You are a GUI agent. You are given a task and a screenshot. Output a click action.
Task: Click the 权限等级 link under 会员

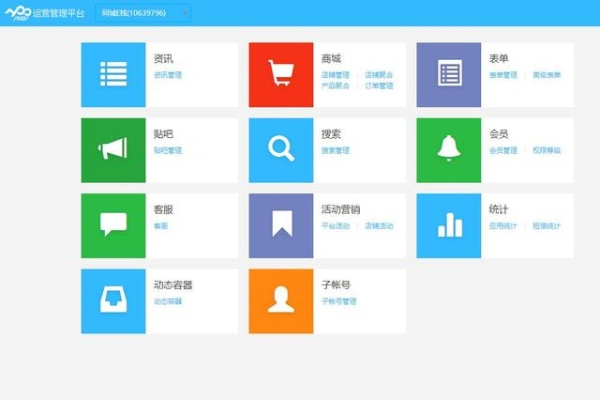tap(547, 151)
